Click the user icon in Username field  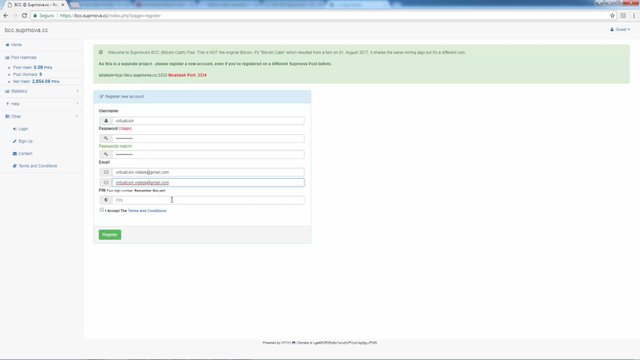click(x=106, y=121)
